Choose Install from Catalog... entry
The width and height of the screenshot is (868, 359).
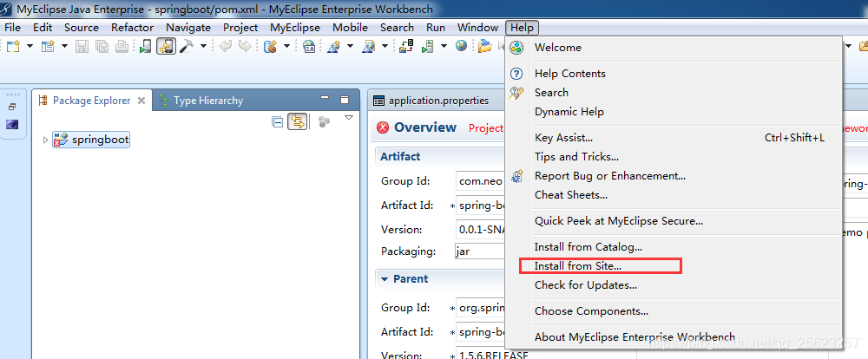pos(674,247)
